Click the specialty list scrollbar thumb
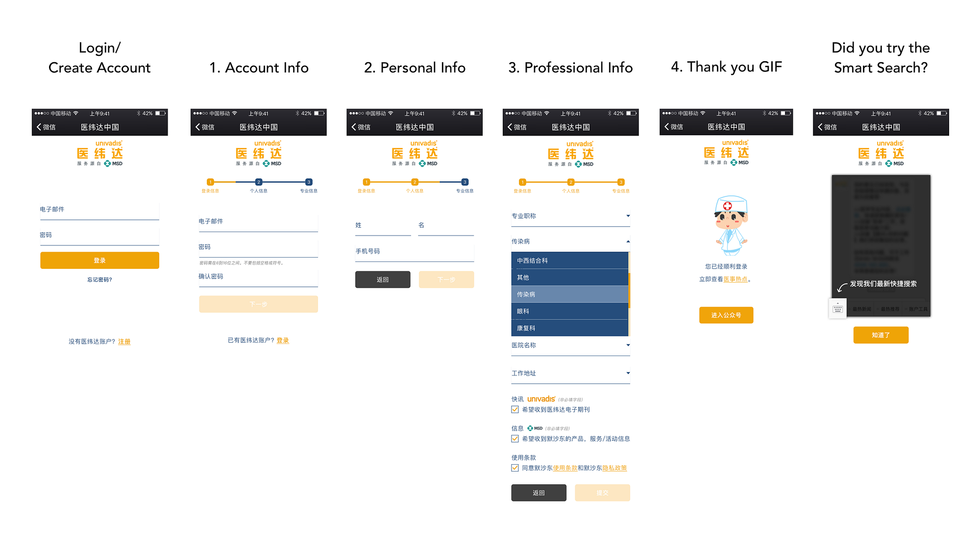This screenshot has height=544, width=980. [x=629, y=290]
